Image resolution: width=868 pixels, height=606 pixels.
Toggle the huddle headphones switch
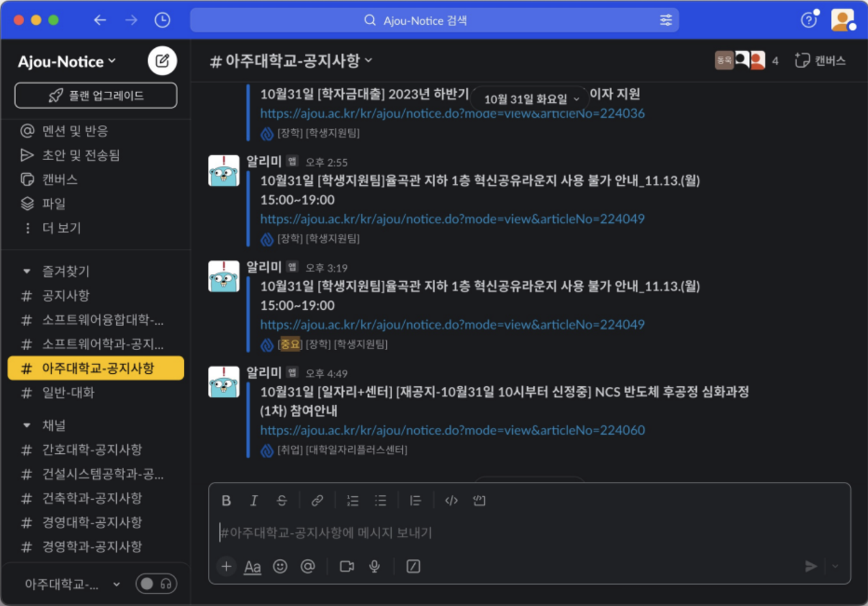pos(156,584)
